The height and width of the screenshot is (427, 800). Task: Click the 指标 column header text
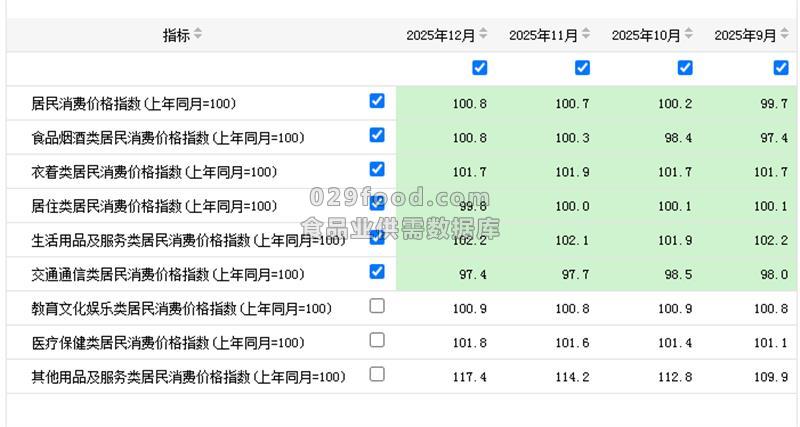pyautogui.click(x=176, y=35)
